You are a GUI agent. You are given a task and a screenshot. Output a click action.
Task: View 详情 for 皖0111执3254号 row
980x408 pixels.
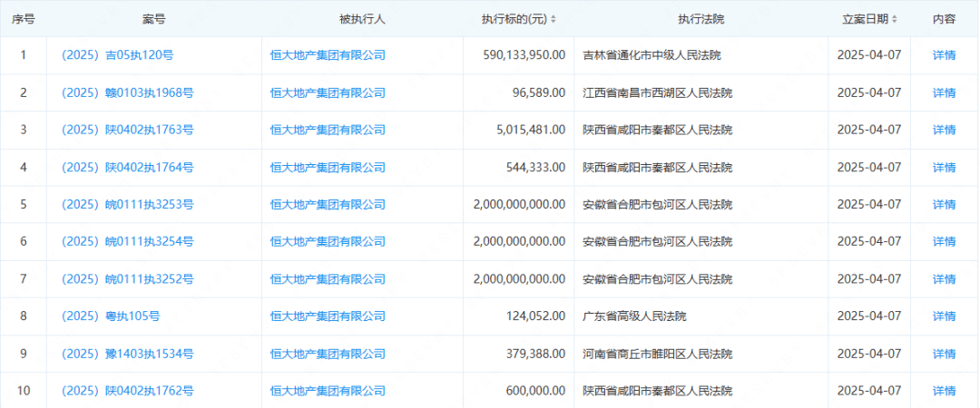pos(944,241)
